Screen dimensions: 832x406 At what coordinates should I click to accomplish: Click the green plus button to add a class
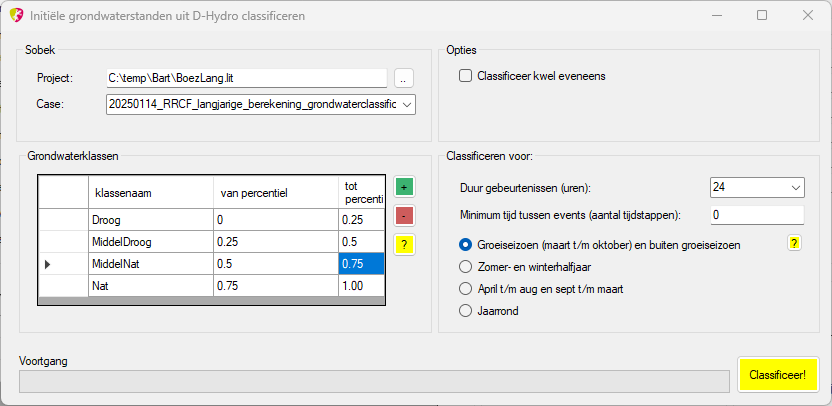pos(404,187)
